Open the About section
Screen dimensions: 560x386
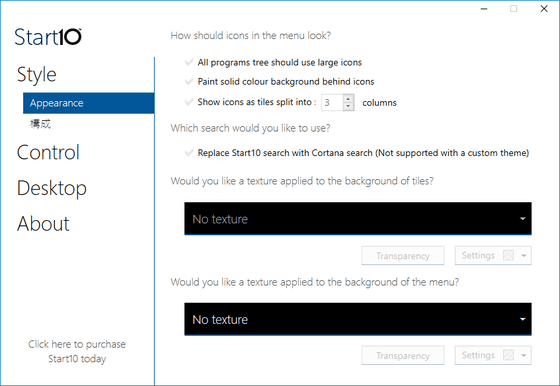pyautogui.click(x=43, y=224)
